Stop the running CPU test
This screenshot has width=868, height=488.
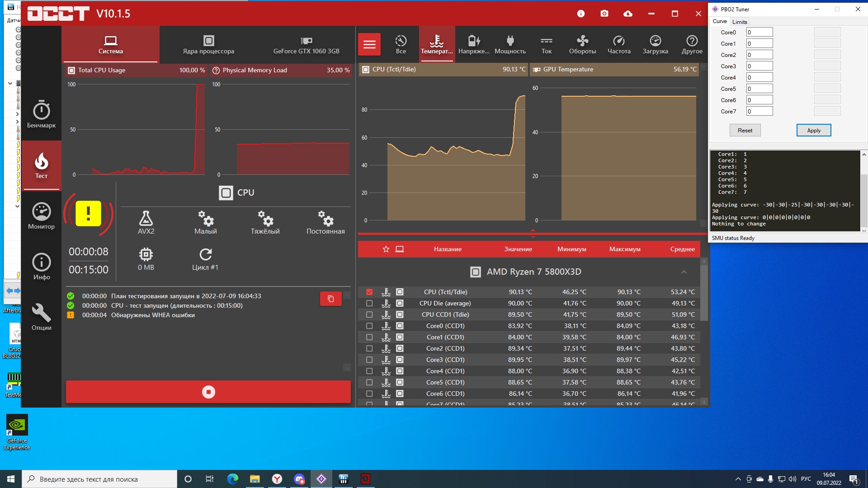point(208,392)
